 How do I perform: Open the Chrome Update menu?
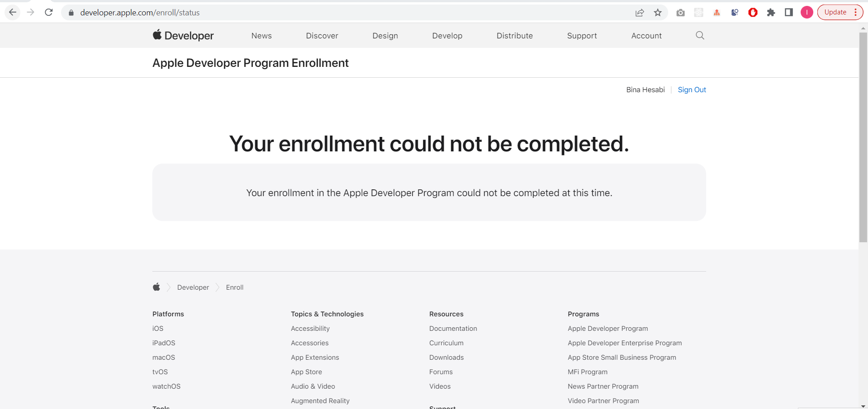coord(840,13)
